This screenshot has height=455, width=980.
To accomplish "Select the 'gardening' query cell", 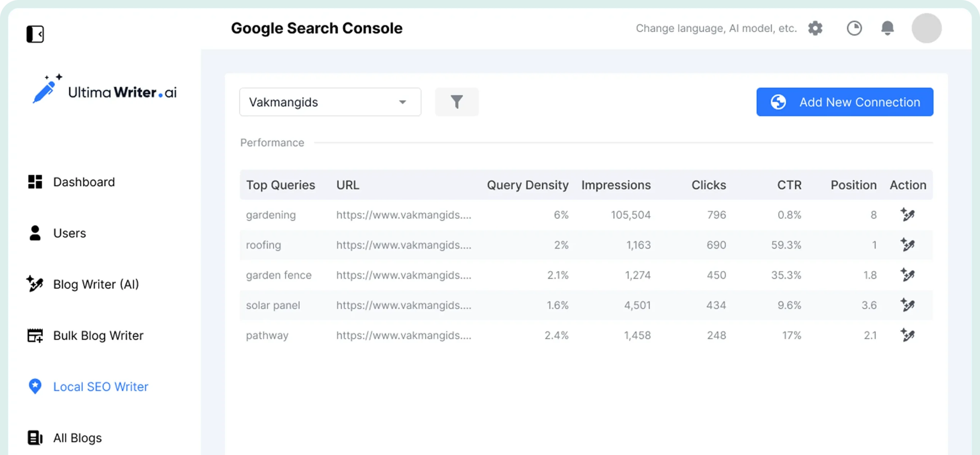I will [x=271, y=215].
